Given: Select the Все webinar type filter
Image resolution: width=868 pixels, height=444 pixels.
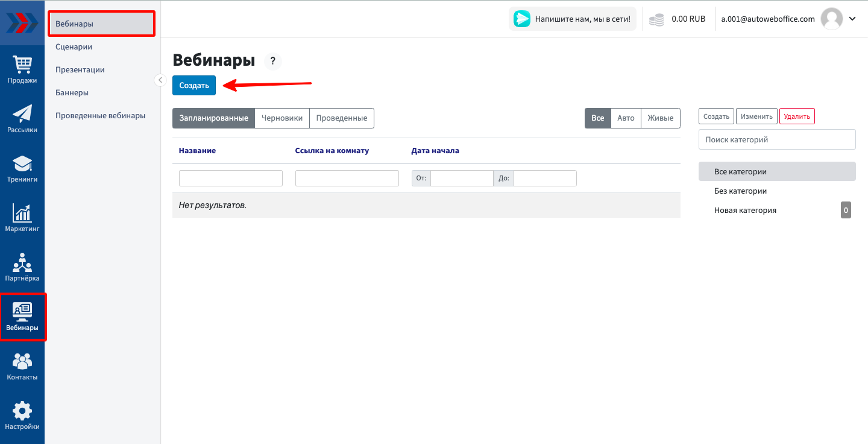Looking at the screenshot, I should [x=597, y=118].
